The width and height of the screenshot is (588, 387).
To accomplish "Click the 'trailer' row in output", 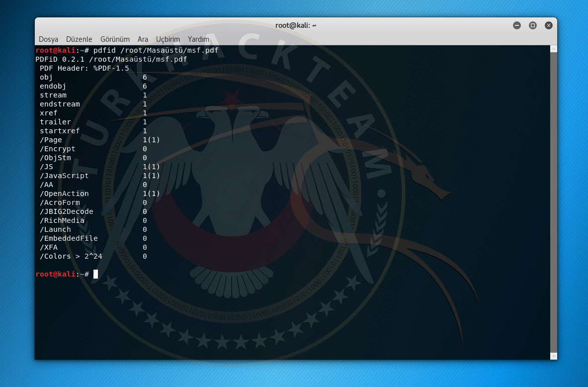I will pyautogui.click(x=93, y=122).
